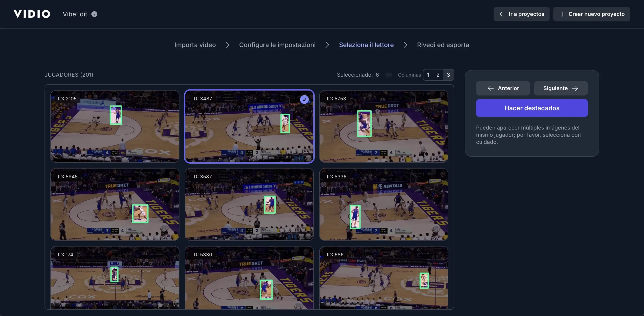Viewport: 644px width, 316px height.
Task: Click the chevron after Importa video
Action: pyautogui.click(x=227, y=45)
